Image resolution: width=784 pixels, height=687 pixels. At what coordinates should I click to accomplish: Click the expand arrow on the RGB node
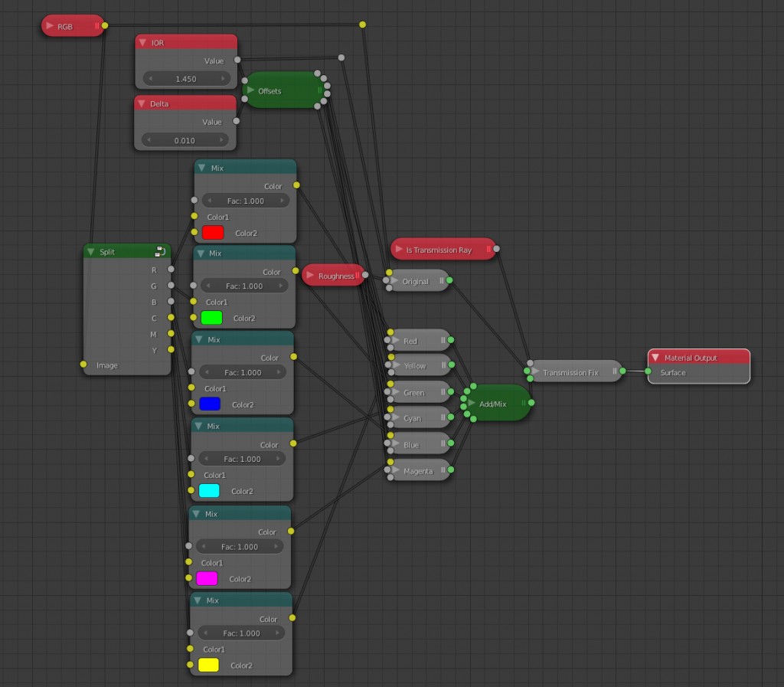click(51, 25)
